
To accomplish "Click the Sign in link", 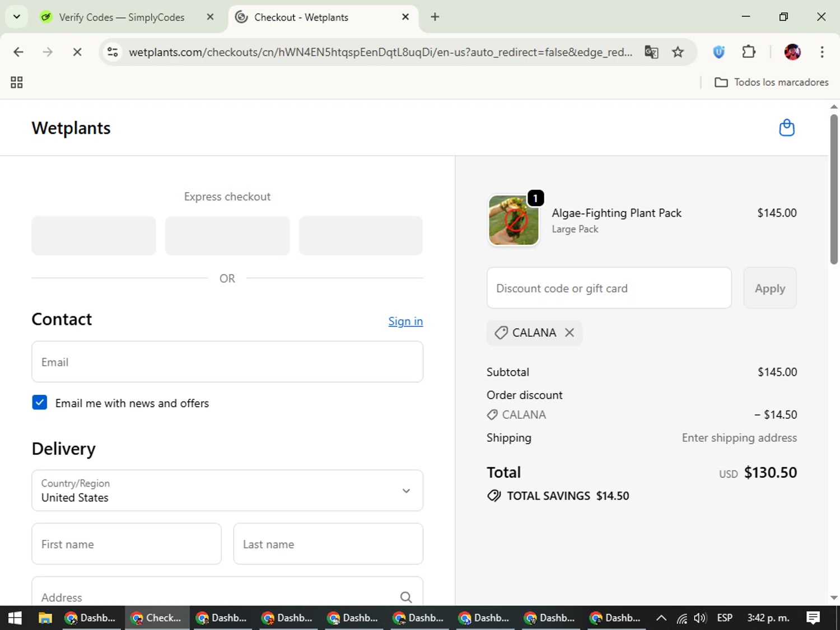I will coord(405,321).
